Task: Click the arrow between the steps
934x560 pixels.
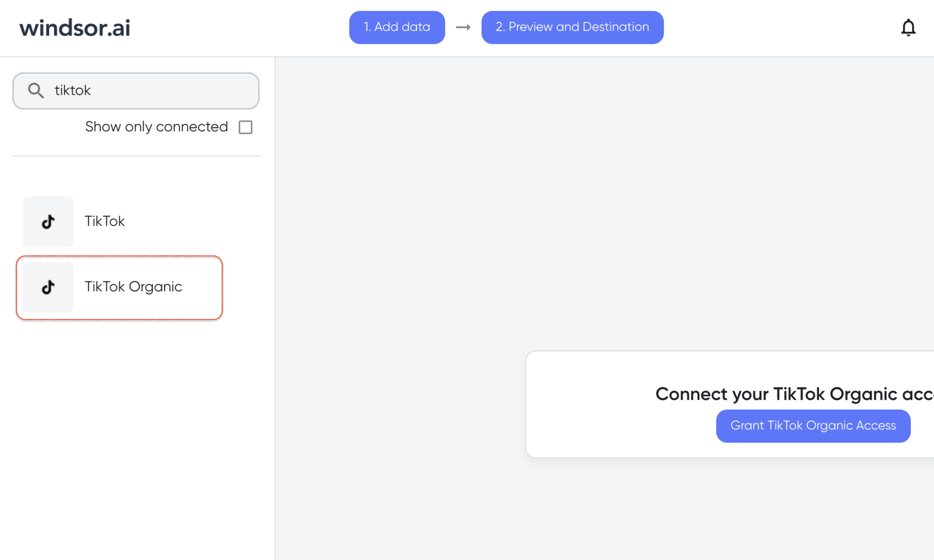Action: 463,27
